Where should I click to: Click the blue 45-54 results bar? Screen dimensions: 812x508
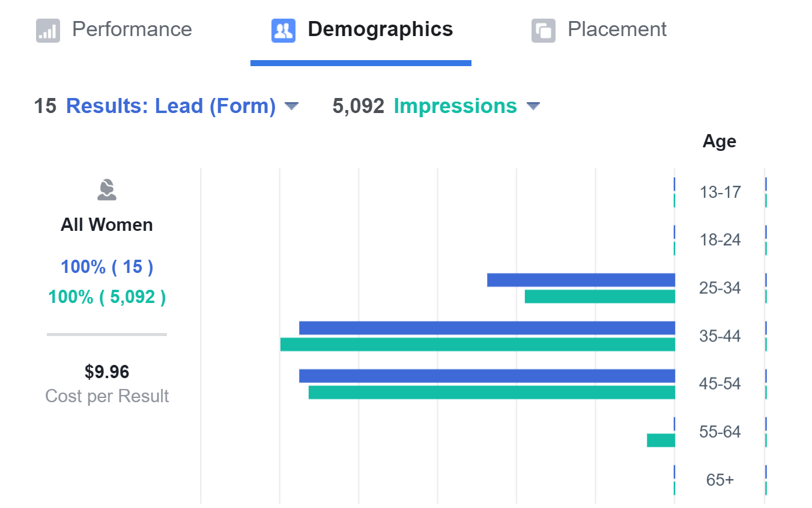pos(486,376)
